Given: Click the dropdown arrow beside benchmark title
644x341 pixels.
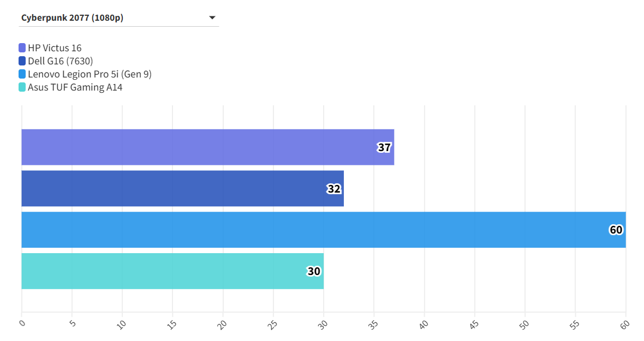Looking at the screenshot, I should click(212, 18).
